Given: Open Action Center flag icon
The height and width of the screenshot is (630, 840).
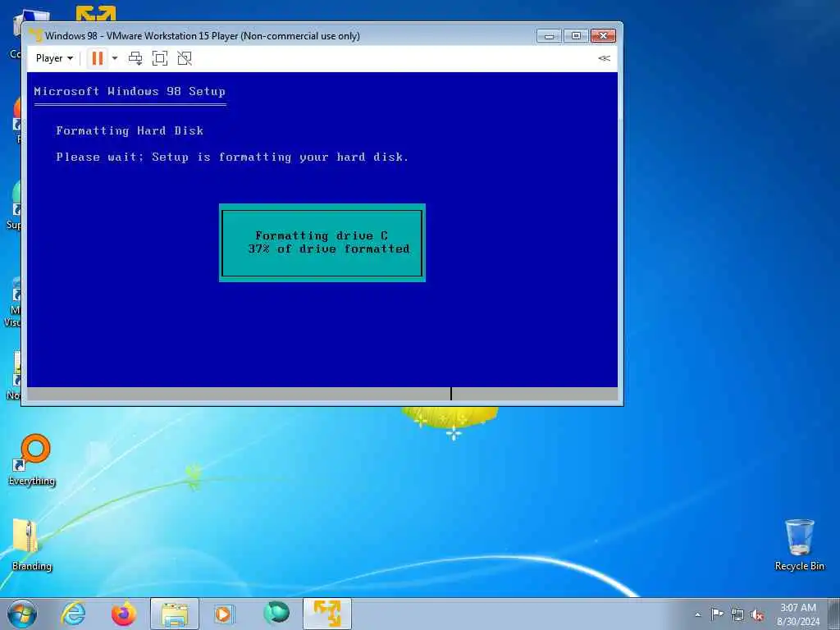Looking at the screenshot, I should click(x=717, y=614).
